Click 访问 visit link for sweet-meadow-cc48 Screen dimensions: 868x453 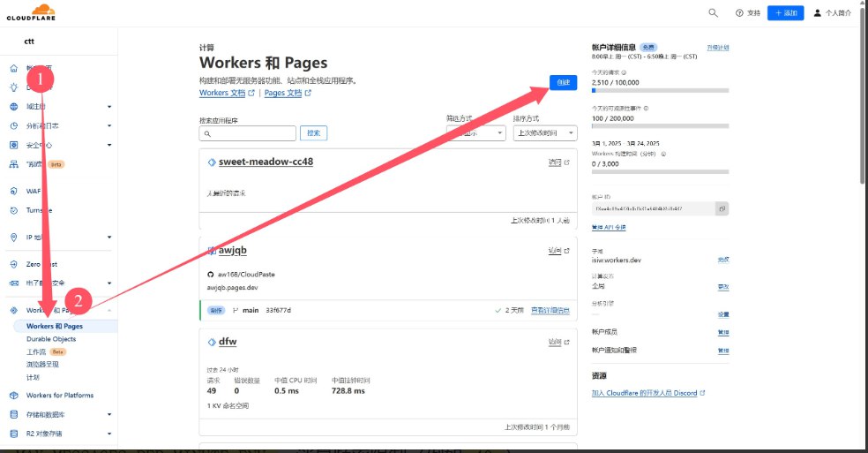pos(558,162)
